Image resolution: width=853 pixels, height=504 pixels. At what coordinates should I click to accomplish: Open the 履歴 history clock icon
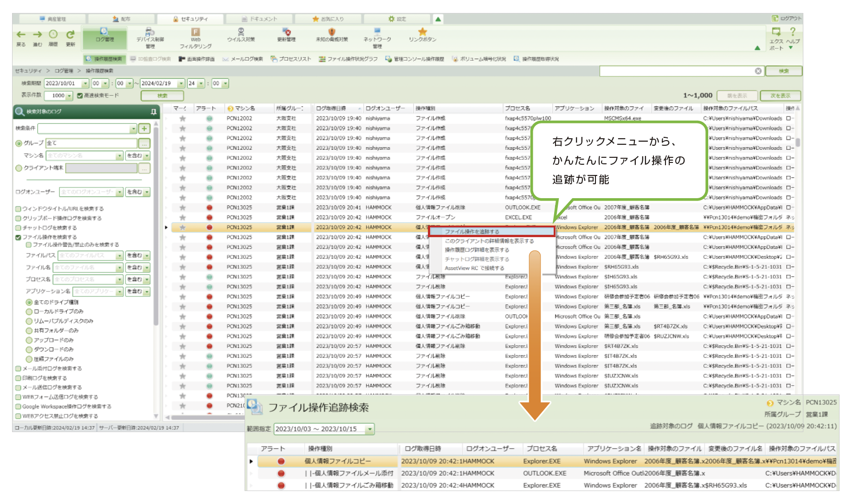53,35
